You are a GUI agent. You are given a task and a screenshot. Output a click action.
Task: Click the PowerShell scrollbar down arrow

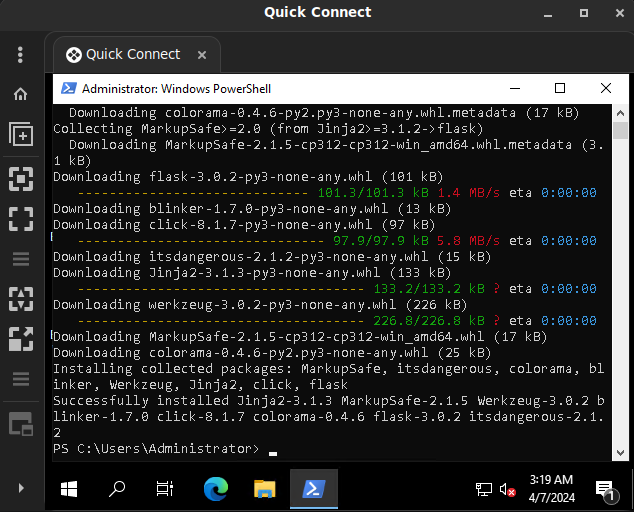pyautogui.click(x=620, y=453)
